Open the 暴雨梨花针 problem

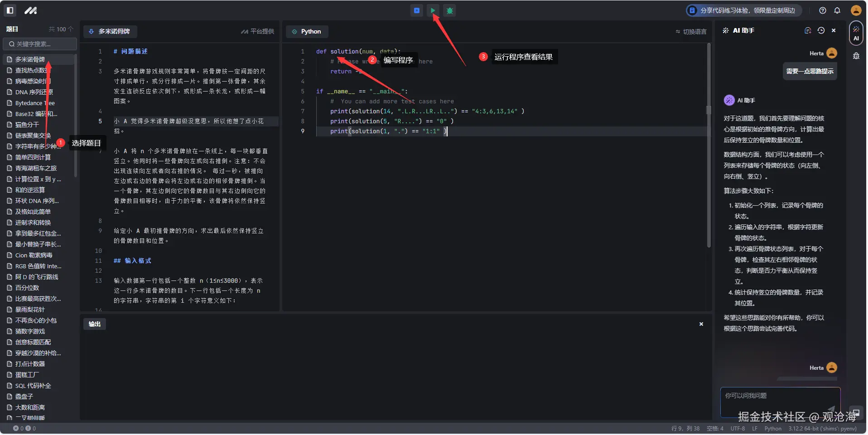(x=38, y=309)
